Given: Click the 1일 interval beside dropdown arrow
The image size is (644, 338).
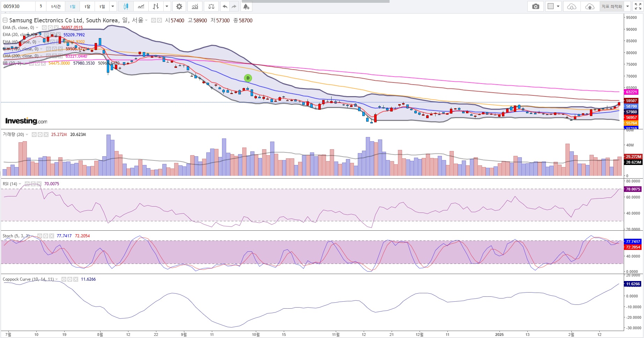Looking at the screenshot, I should pos(102,6).
